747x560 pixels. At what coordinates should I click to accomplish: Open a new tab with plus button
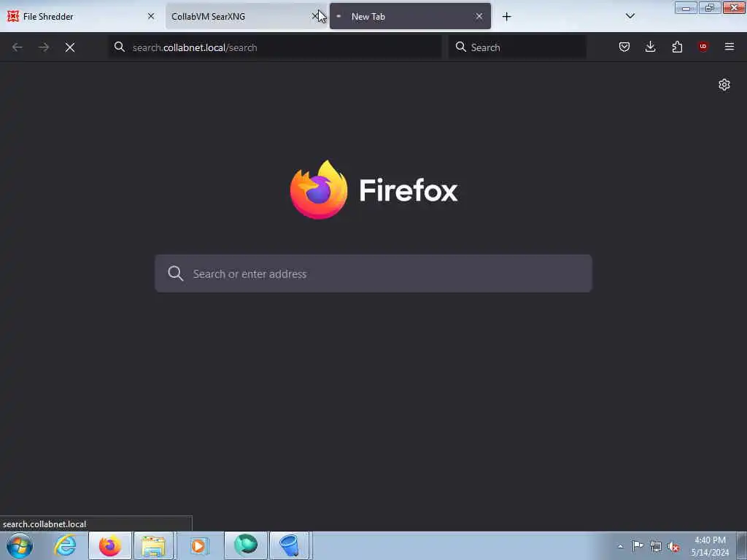[x=506, y=17]
